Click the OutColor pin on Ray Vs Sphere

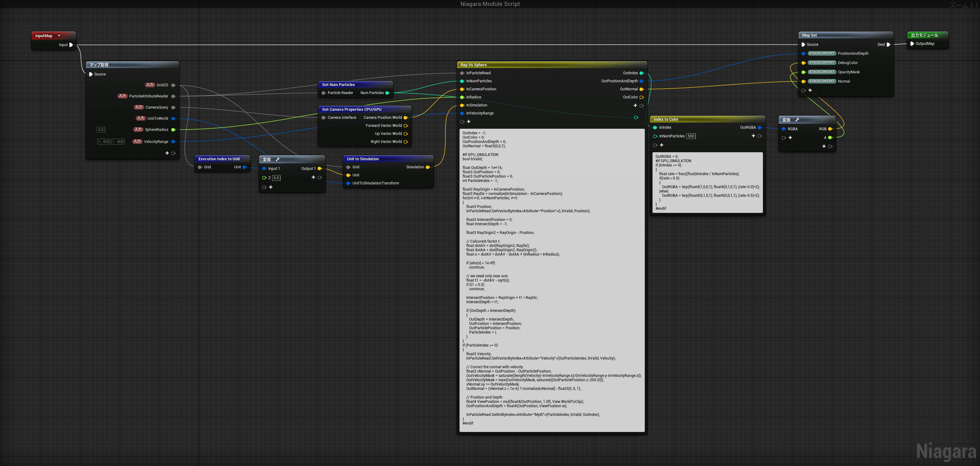tap(641, 97)
